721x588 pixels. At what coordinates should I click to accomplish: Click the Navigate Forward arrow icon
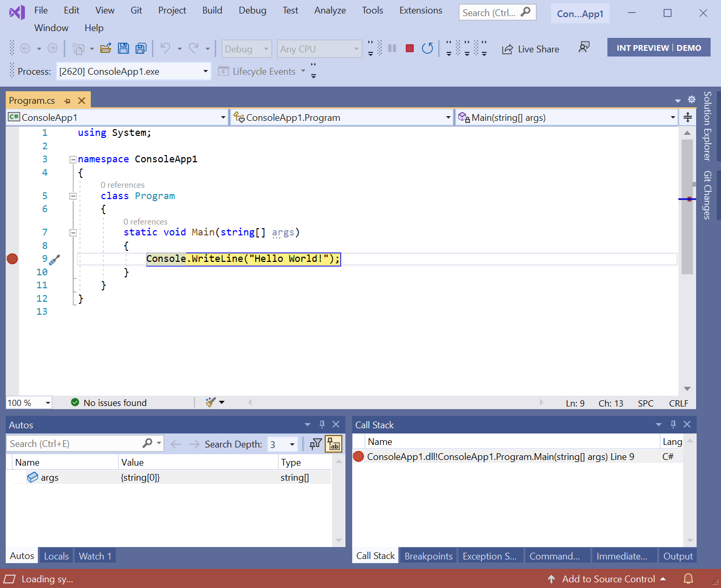pos(52,48)
